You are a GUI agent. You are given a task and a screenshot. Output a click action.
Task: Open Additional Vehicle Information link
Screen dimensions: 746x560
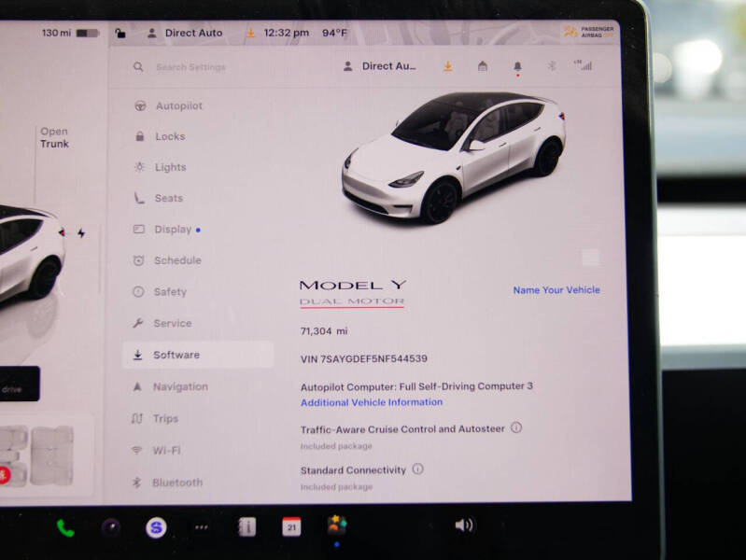click(372, 402)
